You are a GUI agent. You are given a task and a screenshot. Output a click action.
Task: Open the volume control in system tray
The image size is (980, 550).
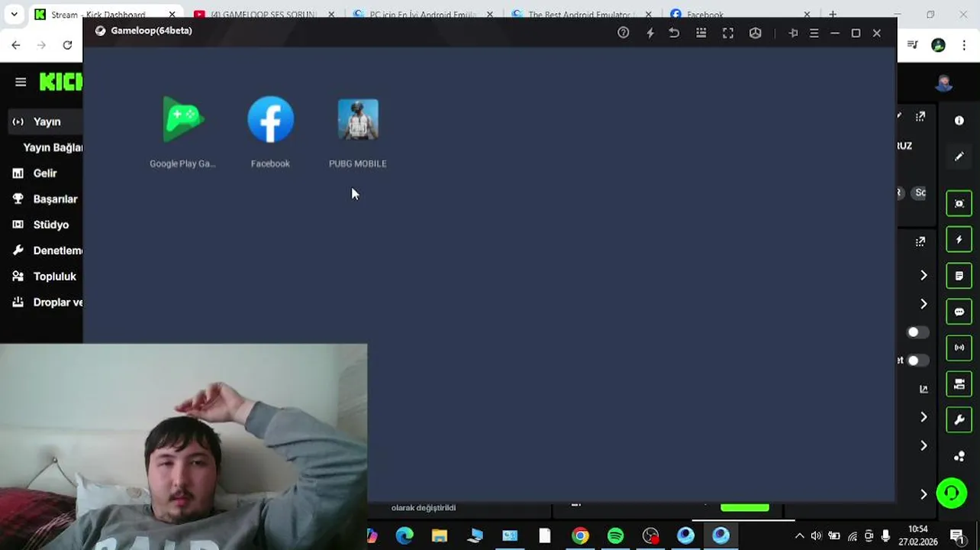pos(817,536)
